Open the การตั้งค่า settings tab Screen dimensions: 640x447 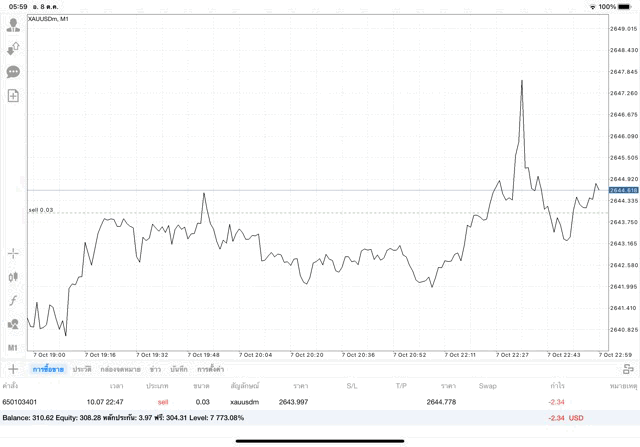click(x=211, y=369)
